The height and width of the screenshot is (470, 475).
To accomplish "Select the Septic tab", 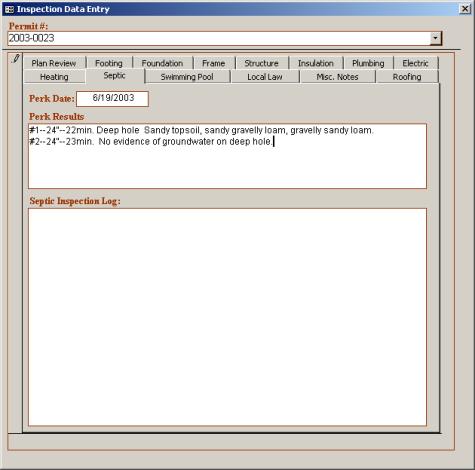I will [x=115, y=76].
